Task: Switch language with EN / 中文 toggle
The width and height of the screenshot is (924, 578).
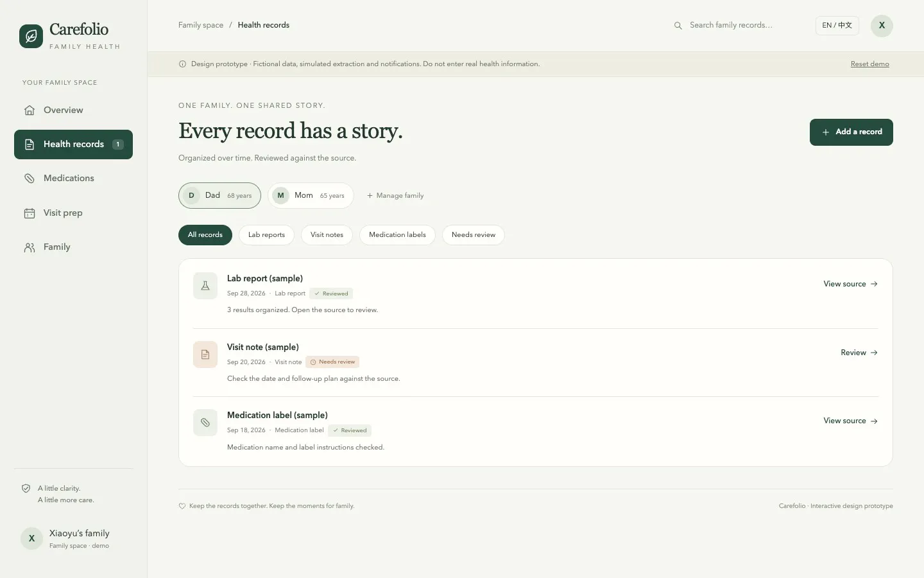Action: [837, 26]
